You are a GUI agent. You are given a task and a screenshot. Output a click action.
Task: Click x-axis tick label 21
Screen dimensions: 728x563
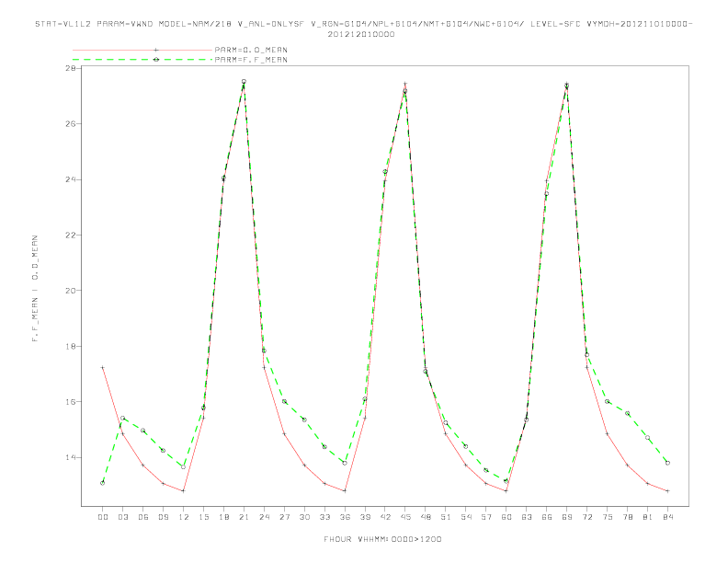[244, 517]
